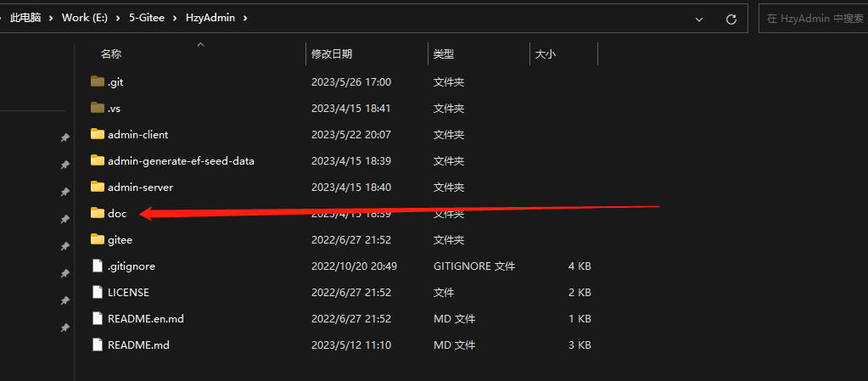Select the gitee folder icon
Image resolution: width=868 pixels, height=381 pixels.
97,240
